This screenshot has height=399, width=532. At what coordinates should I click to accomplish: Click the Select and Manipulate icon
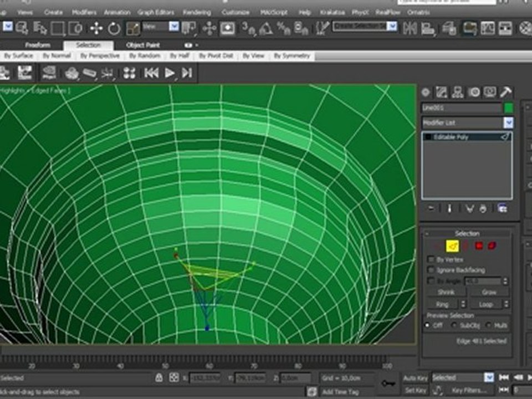click(x=209, y=28)
